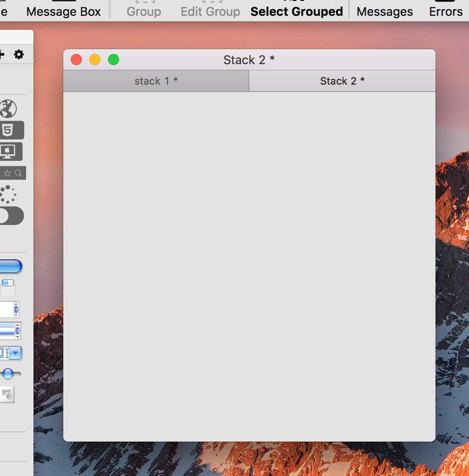Pick the scrolling list field tool

10,331
